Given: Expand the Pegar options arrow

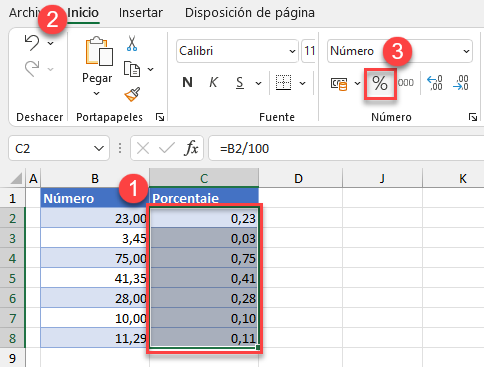Looking at the screenshot, I should pyautogui.click(x=96, y=94).
